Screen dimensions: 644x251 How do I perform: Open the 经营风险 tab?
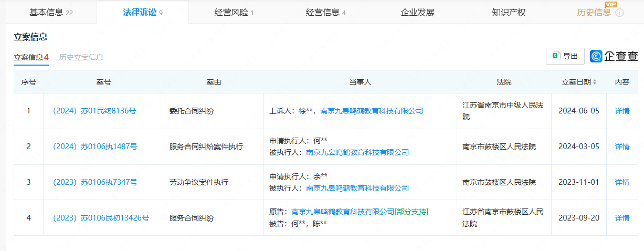pyautogui.click(x=234, y=12)
